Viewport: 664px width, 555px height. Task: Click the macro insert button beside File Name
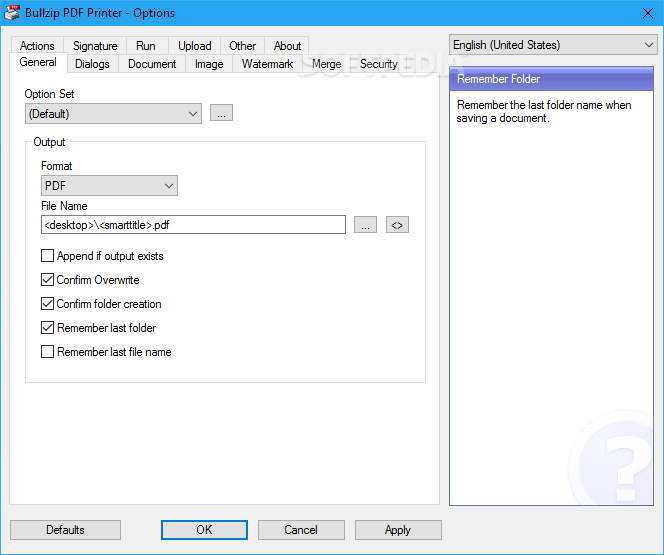397,225
